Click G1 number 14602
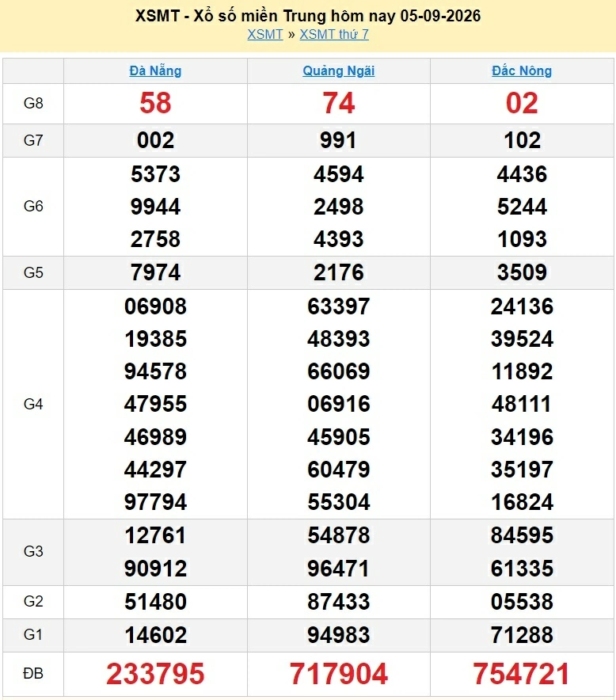Viewport: 616px width, 700px height. (x=155, y=635)
